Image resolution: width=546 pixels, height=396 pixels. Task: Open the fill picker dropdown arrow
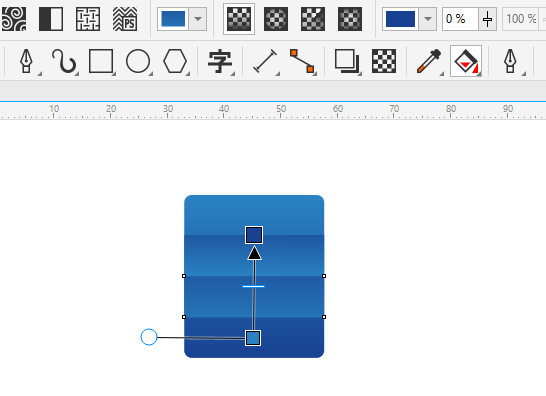click(198, 19)
